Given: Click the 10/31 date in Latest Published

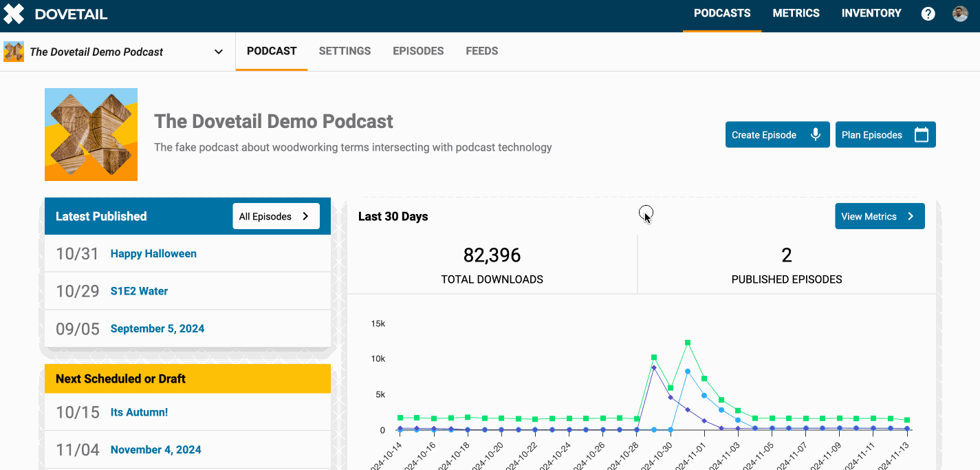Looking at the screenshot, I should tap(78, 253).
